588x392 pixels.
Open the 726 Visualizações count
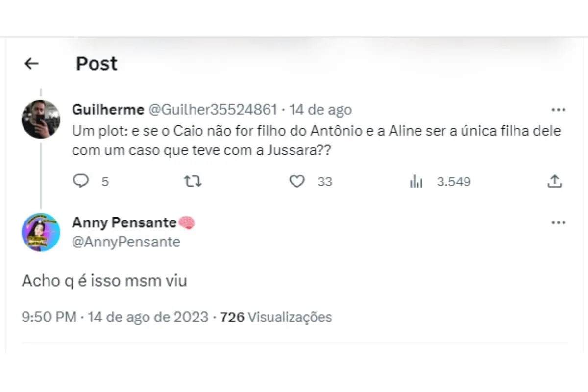click(276, 317)
